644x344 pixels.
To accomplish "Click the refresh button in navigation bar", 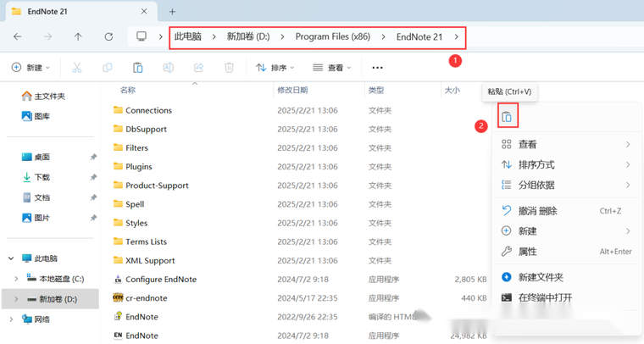I will (108, 37).
